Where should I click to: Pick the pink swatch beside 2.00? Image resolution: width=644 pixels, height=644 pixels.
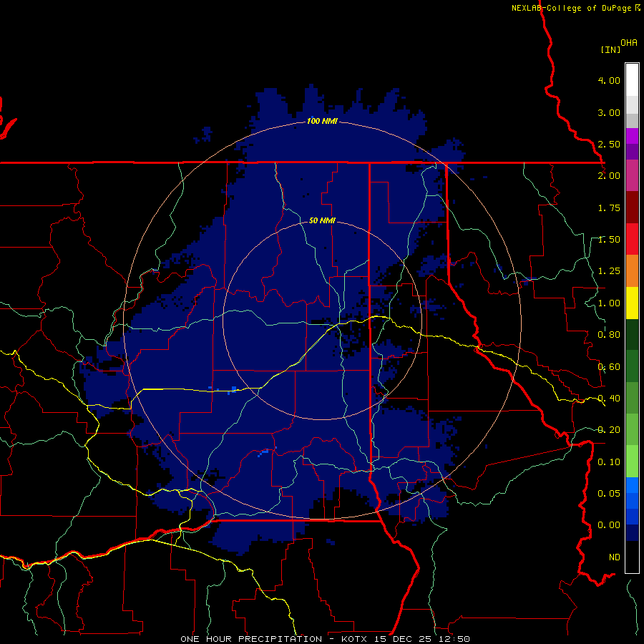tap(632, 175)
